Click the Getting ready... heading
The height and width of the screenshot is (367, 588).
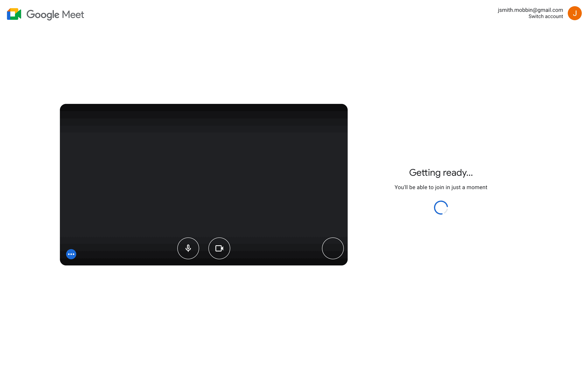441,173
